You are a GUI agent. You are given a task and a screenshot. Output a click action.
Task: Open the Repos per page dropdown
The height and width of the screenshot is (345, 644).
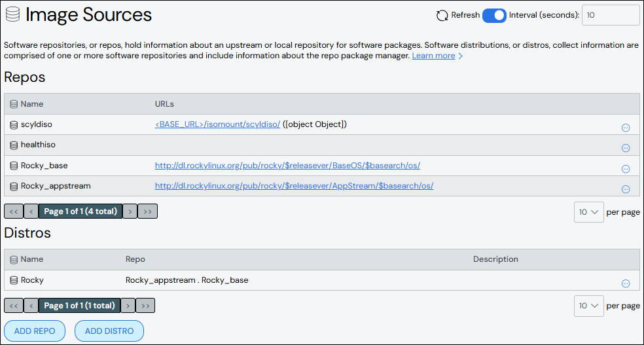coord(588,212)
